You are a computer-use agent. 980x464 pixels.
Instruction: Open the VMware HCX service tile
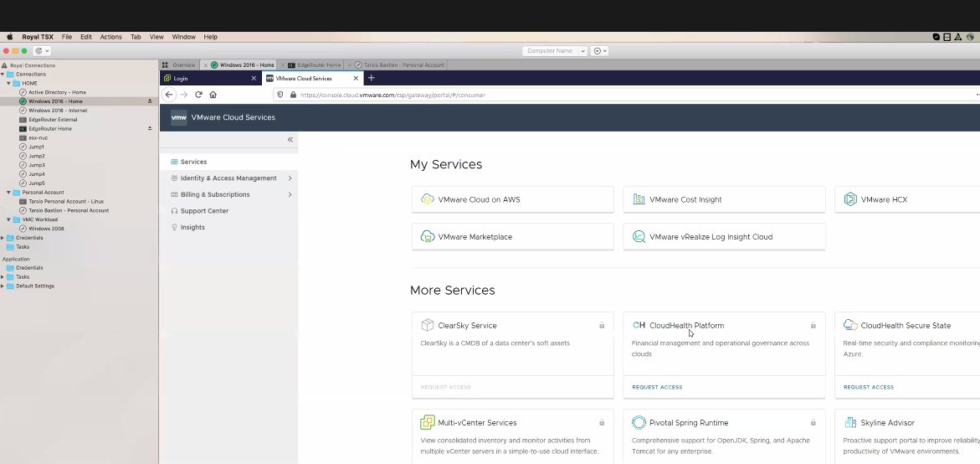(907, 199)
